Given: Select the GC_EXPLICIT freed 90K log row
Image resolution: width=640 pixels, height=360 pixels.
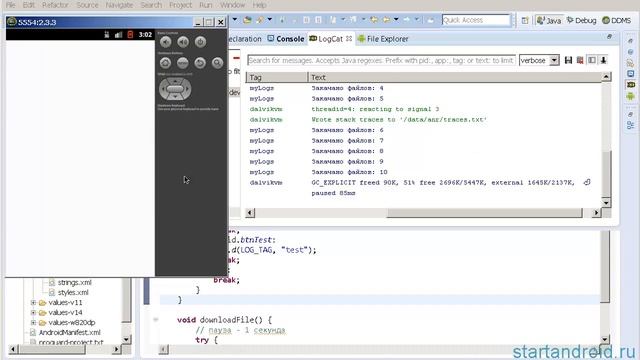Looking at the screenshot, I should (x=423, y=188).
